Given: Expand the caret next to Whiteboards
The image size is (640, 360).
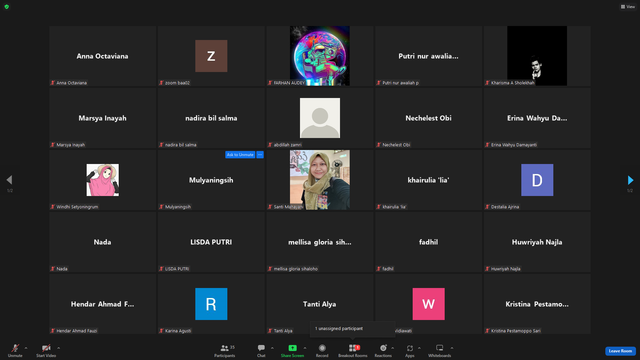Looking at the screenshot, I should point(452,348).
